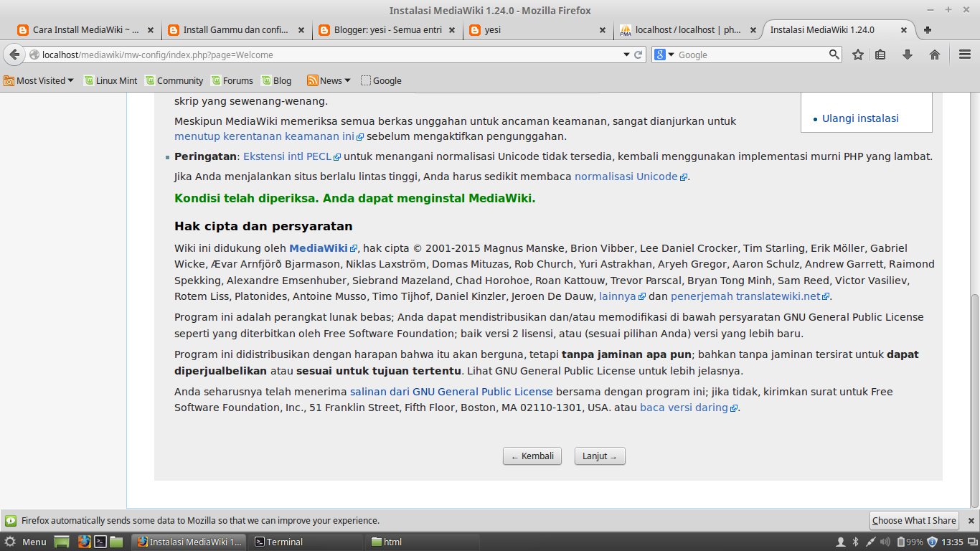Open the Bluetooth tray icon
Image resolution: width=980 pixels, height=551 pixels.
(856, 542)
